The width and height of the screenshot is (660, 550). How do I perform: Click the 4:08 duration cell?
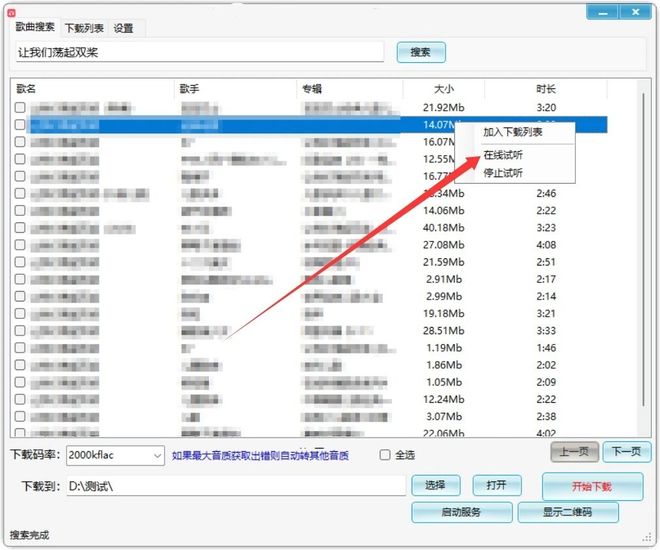coord(546,244)
